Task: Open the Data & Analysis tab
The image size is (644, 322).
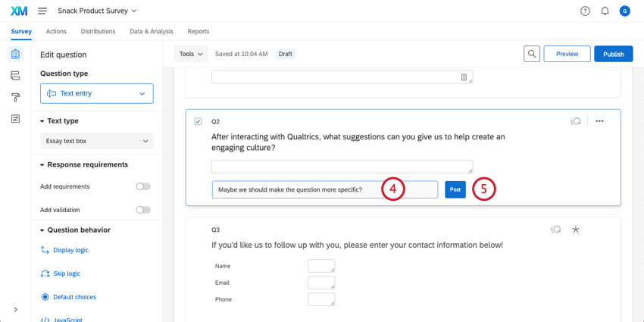Action: coord(152,32)
